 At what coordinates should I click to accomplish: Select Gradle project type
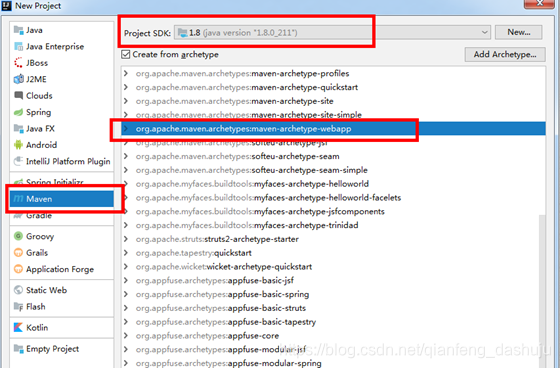coord(62,215)
